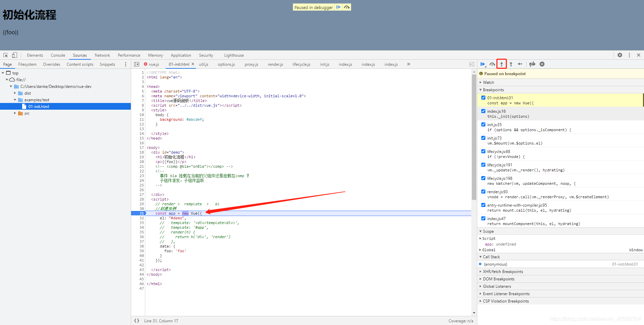644x325 pixels.
Task: Toggle the device toolbar icon
Action: [x=14, y=55]
